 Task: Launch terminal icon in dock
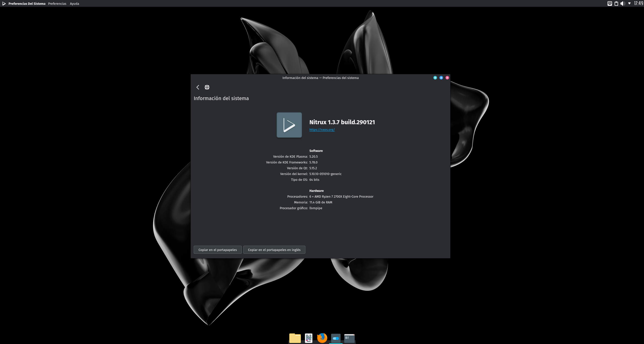pyautogui.click(x=349, y=338)
